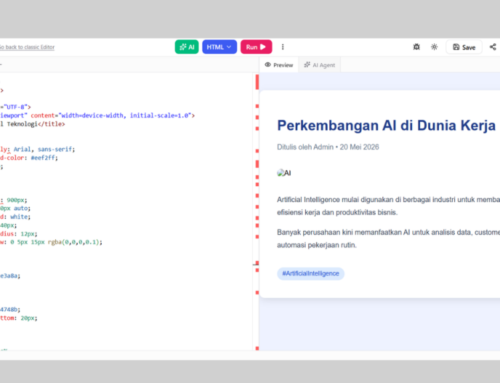Click the heading Perkembangan AI di Dunia Kerja
Image resolution: width=500 pixels, height=383 pixels.
[x=386, y=126]
